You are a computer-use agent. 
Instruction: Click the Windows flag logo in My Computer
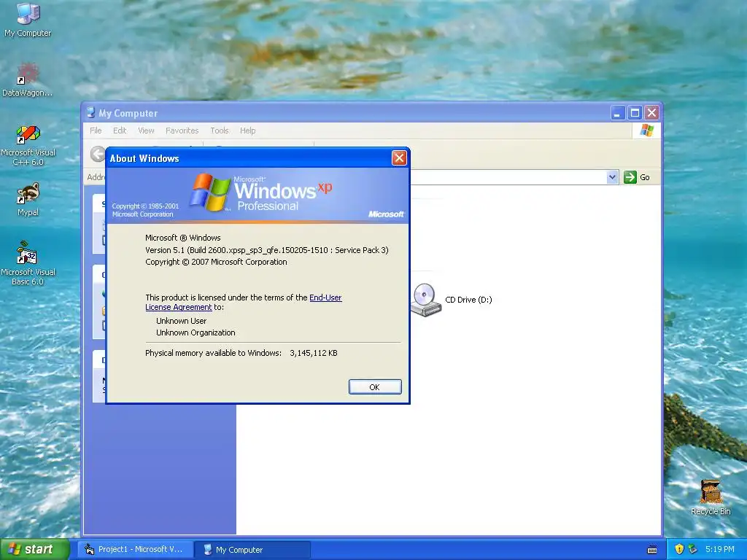(646, 130)
